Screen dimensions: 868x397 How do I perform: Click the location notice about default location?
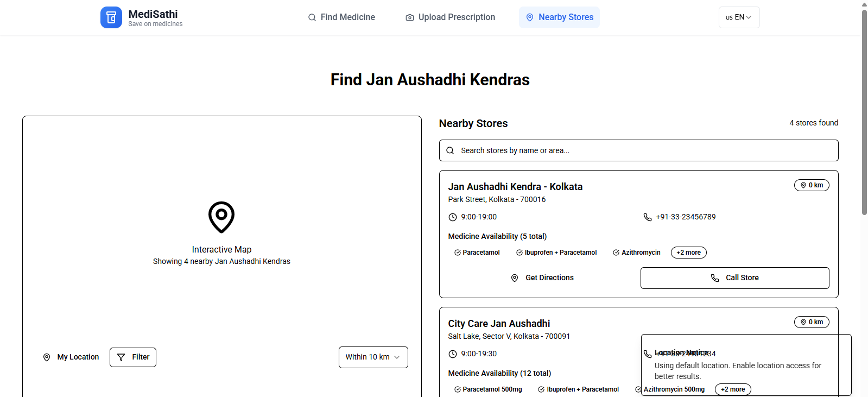coord(746,365)
